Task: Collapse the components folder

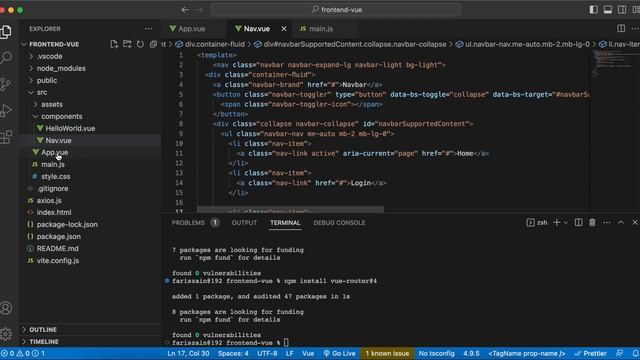Action: 36,116
